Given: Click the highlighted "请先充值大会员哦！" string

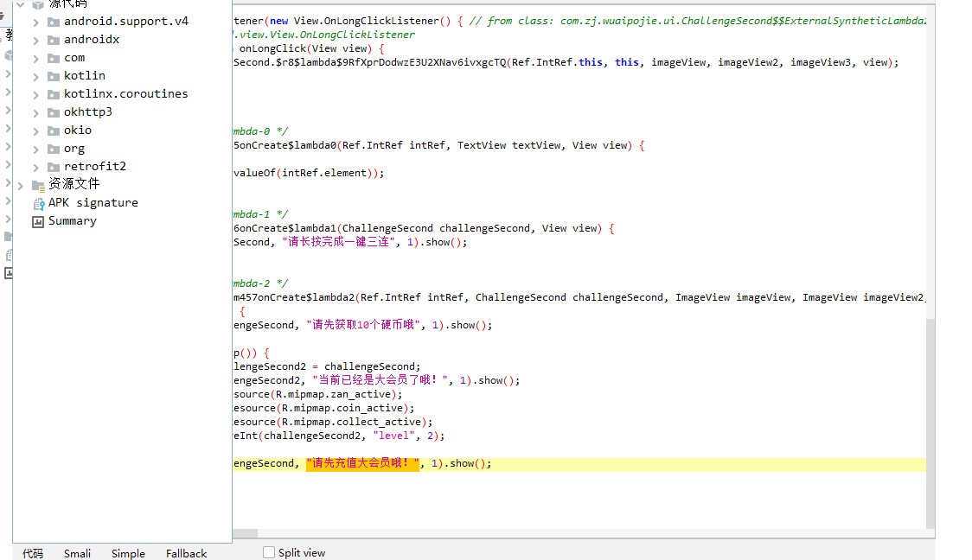Looking at the screenshot, I should tap(362, 464).
